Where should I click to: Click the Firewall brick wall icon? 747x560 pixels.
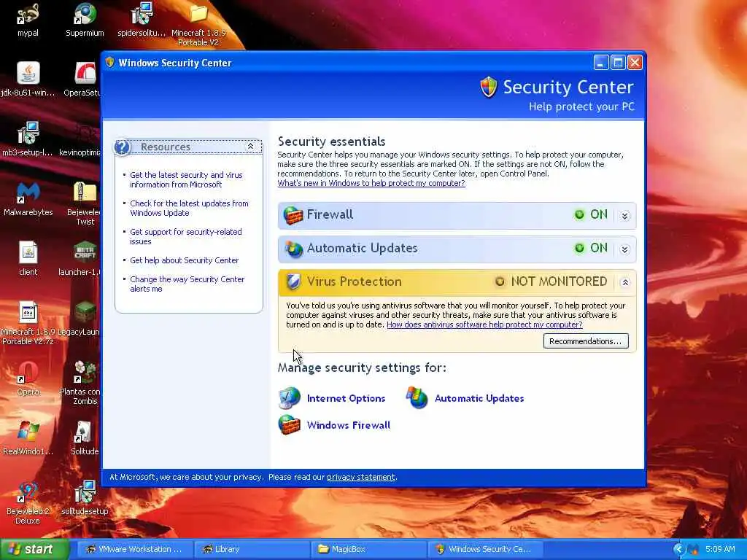(x=293, y=215)
